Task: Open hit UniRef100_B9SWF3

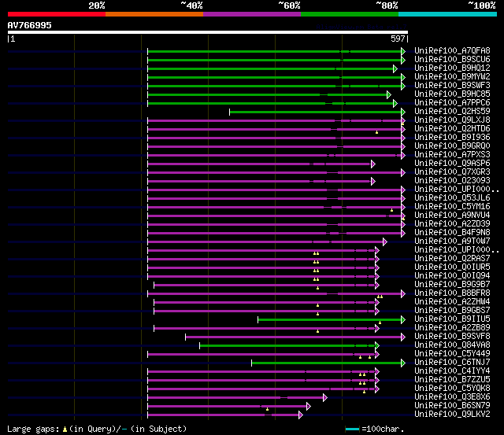Action: tap(452, 86)
